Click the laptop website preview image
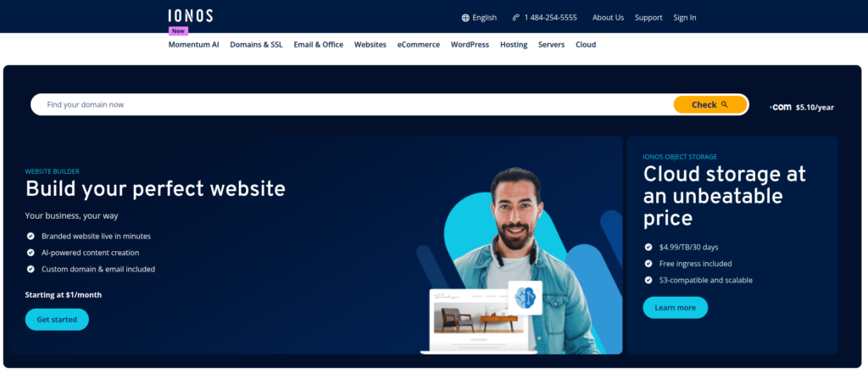Image resolution: width=868 pixels, height=374 pixels. click(x=479, y=321)
